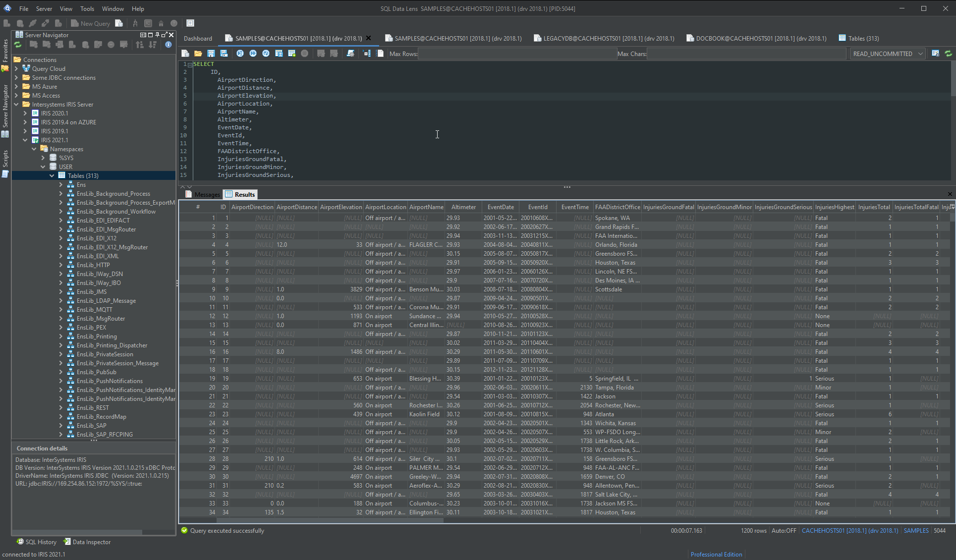Open the Window menu
The height and width of the screenshot is (560, 956).
pos(113,8)
